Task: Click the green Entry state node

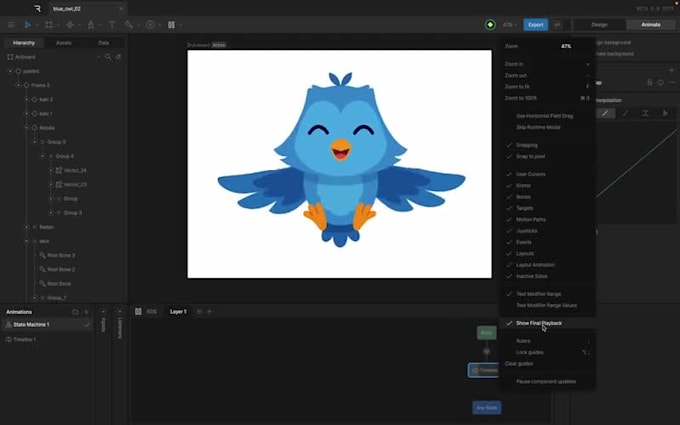Action: click(x=487, y=333)
